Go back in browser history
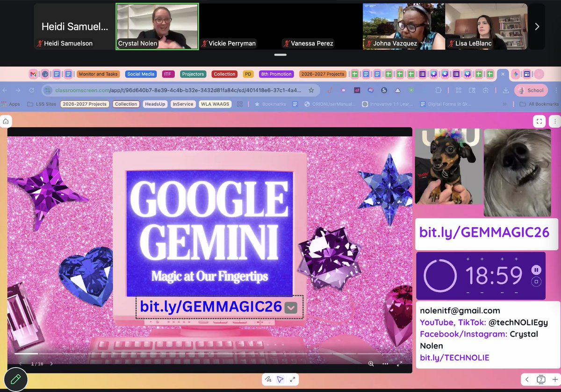 [x=6, y=90]
